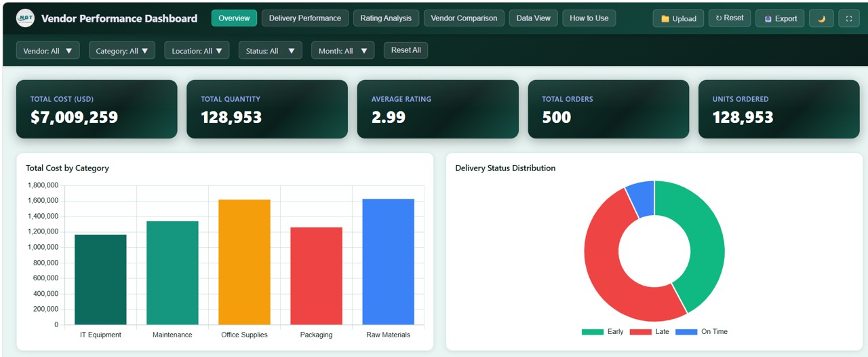Open the How to Use tab
Viewport: 868px width, 357px height.
point(589,18)
